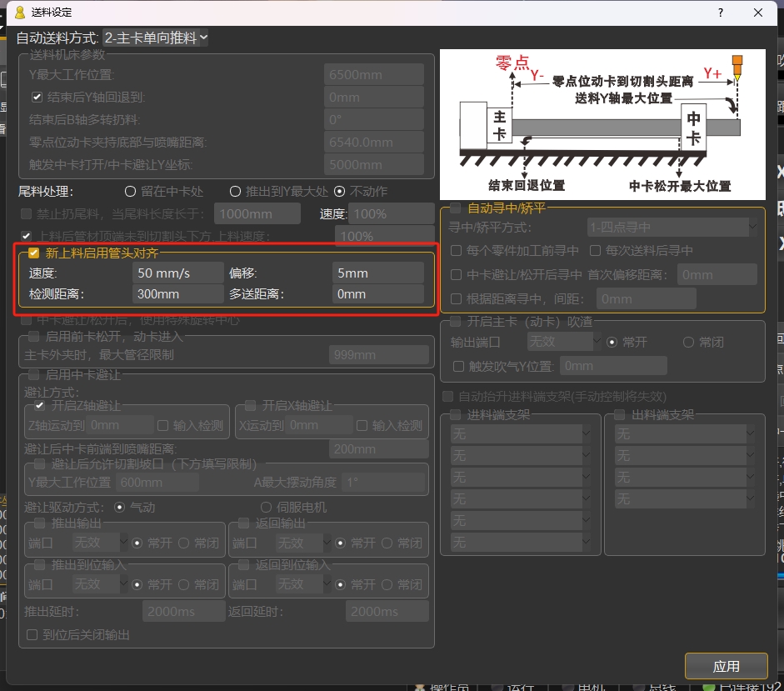Toggle 每次送料后寻中 checkbox
784x691 pixels.
point(595,250)
